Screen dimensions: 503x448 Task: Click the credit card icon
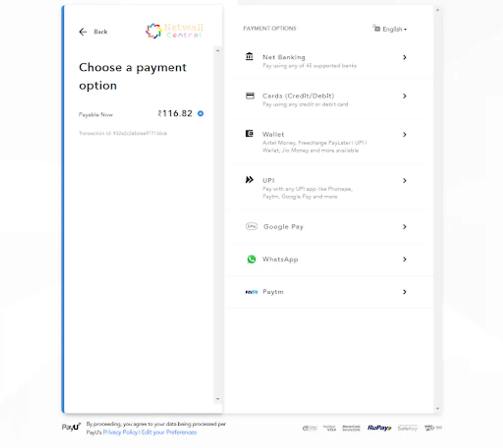(250, 96)
